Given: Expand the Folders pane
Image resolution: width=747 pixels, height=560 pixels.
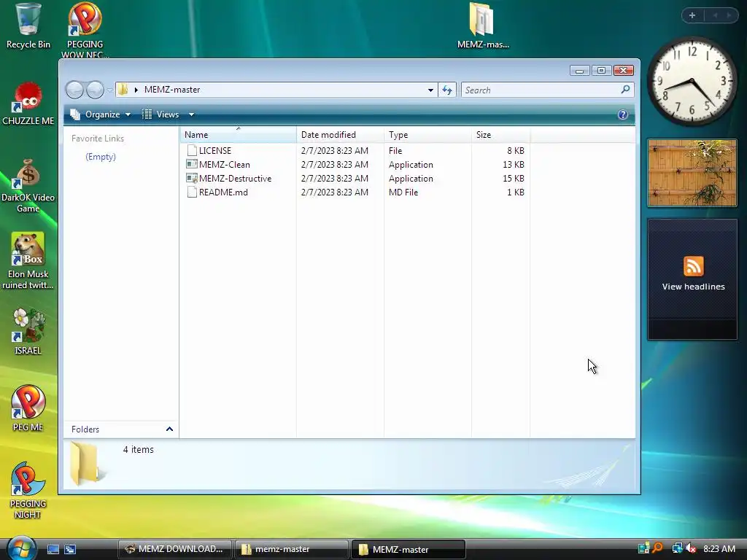Looking at the screenshot, I should [169, 429].
